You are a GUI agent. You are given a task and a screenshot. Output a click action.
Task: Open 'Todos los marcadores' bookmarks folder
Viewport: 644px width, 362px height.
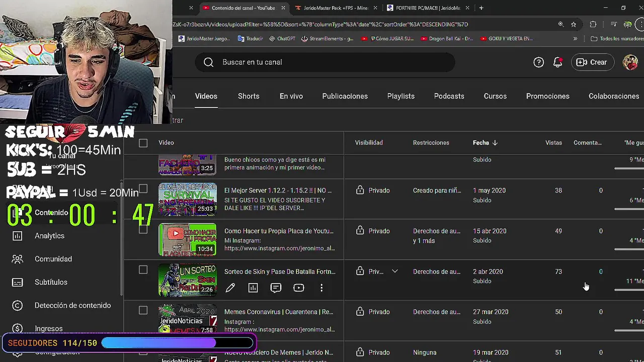[618, 38]
